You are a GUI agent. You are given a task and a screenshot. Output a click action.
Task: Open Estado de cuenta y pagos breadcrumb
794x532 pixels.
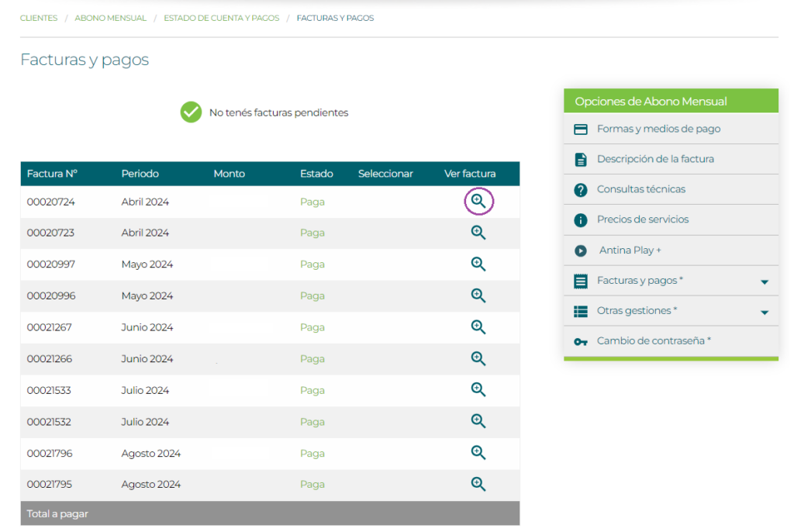(221, 18)
